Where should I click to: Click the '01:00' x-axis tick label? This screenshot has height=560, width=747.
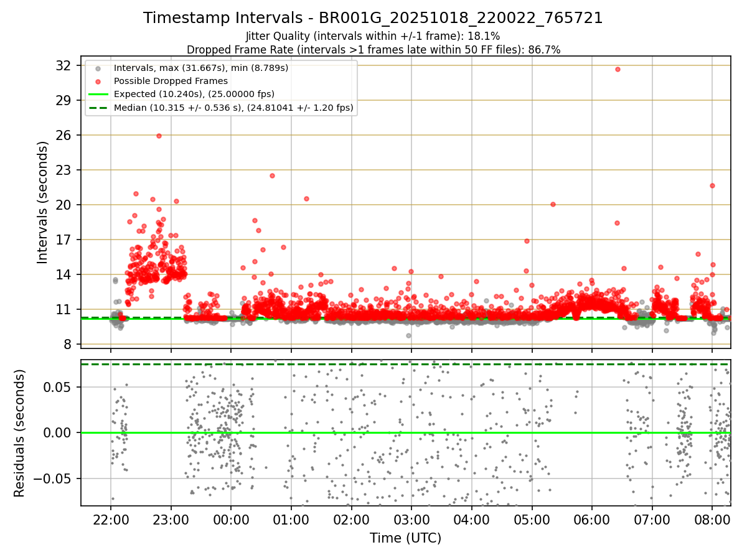point(291,520)
